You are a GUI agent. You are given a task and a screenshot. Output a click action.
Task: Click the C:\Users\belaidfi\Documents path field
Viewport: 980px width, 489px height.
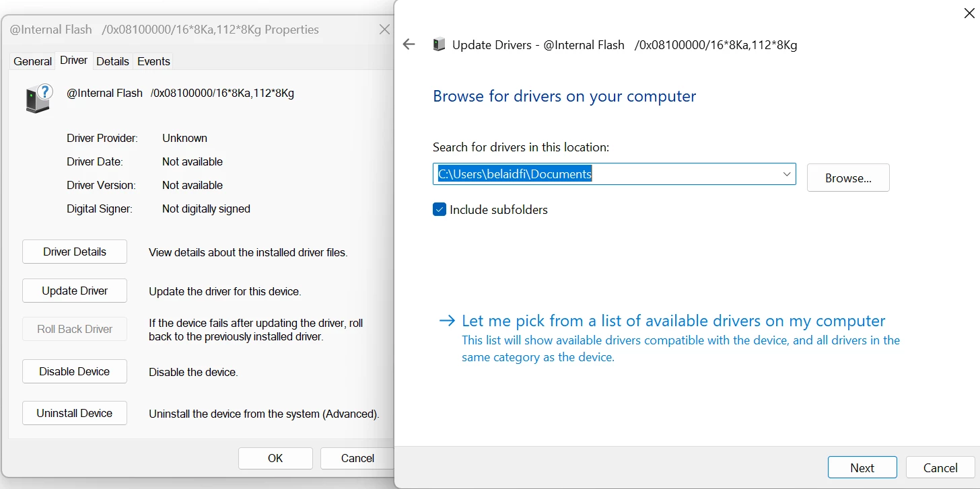coord(614,174)
